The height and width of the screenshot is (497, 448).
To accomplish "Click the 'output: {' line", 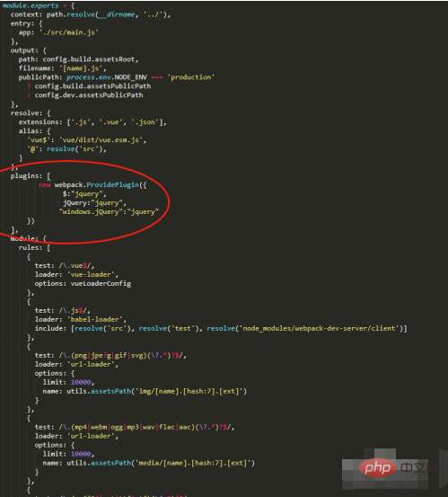I will click(x=29, y=50).
